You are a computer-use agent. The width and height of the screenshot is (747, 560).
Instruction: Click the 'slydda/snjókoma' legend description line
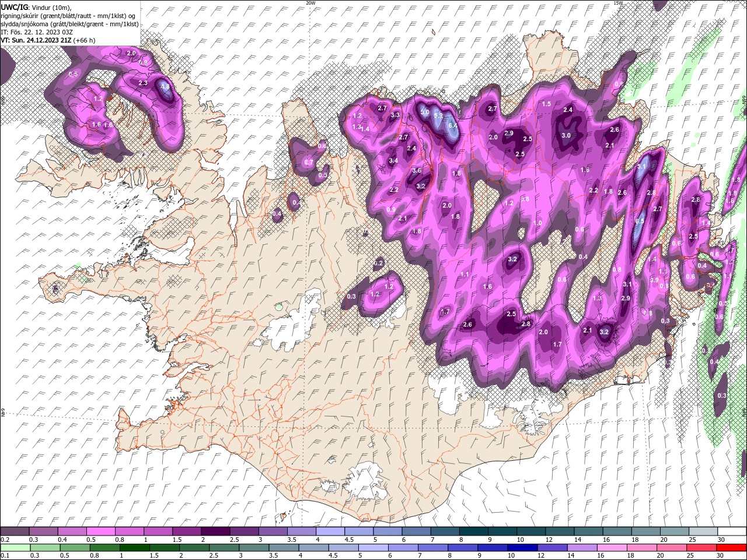coord(70,24)
